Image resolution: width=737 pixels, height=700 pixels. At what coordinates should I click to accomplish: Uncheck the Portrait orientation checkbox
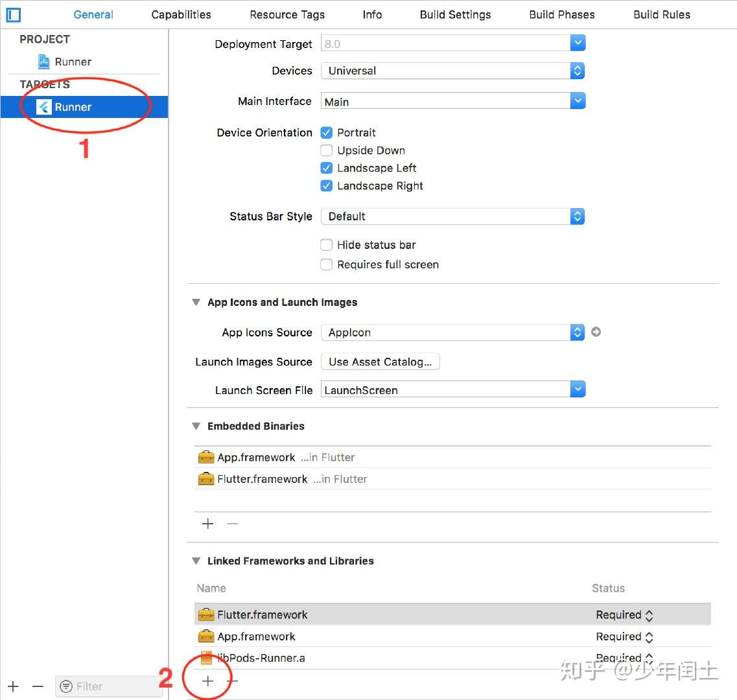click(x=327, y=132)
